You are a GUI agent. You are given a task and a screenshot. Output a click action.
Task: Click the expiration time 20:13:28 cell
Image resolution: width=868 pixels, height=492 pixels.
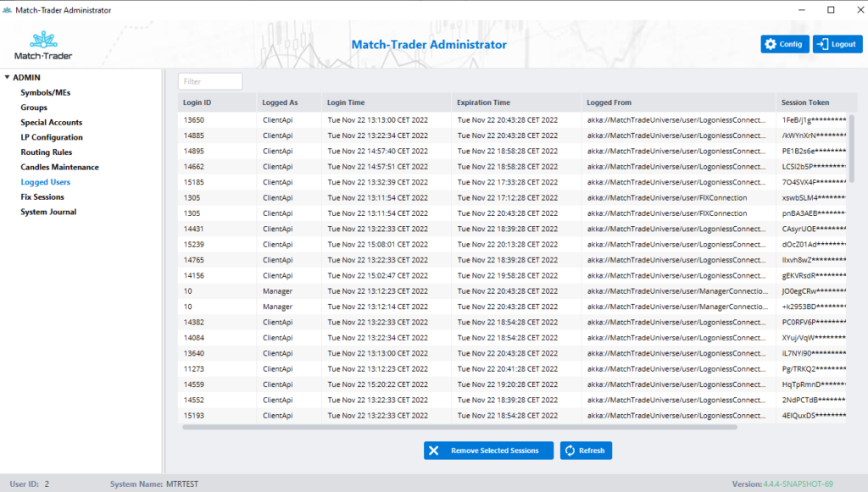pyautogui.click(x=508, y=245)
